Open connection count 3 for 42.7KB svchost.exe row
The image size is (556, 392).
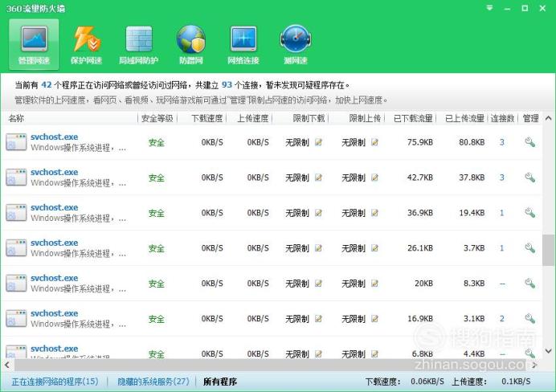click(x=501, y=178)
